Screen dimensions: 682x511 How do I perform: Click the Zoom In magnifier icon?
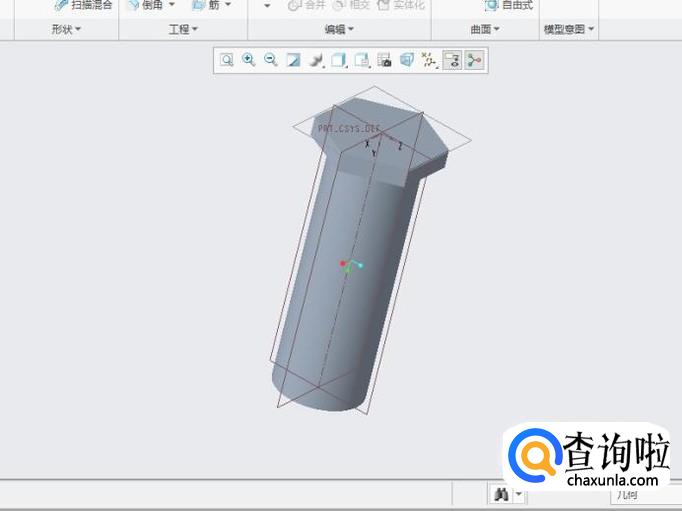point(249,60)
